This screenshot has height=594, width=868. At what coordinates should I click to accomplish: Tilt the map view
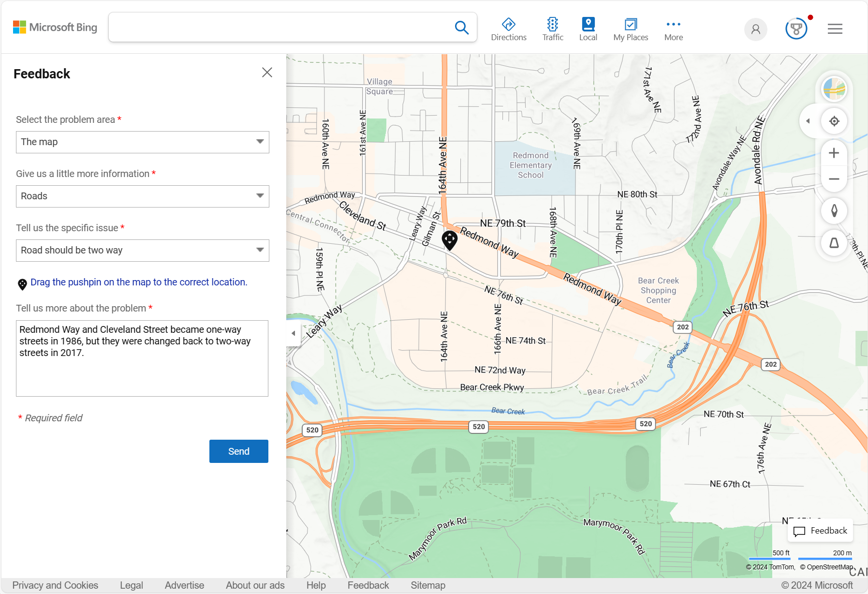834,243
